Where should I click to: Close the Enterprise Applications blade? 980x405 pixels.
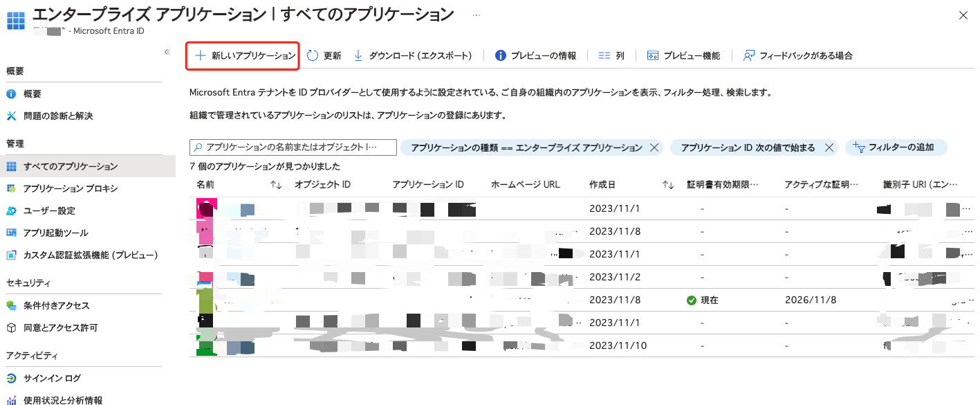click(963, 15)
